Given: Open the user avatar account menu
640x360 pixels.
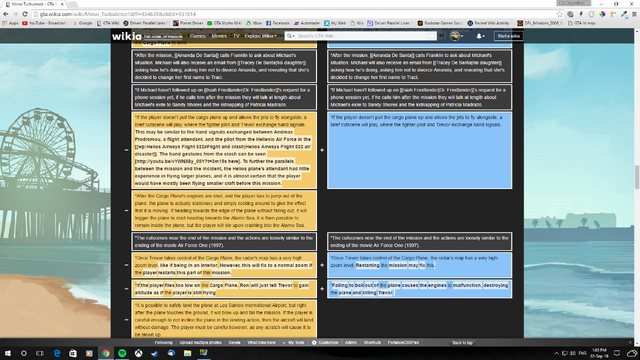Looking at the screenshot, I should (456, 36).
